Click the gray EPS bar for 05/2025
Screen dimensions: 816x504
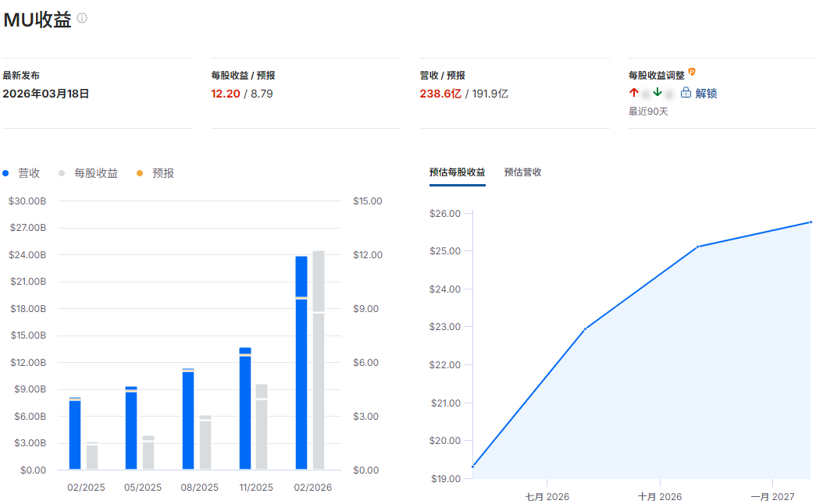tap(148, 453)
